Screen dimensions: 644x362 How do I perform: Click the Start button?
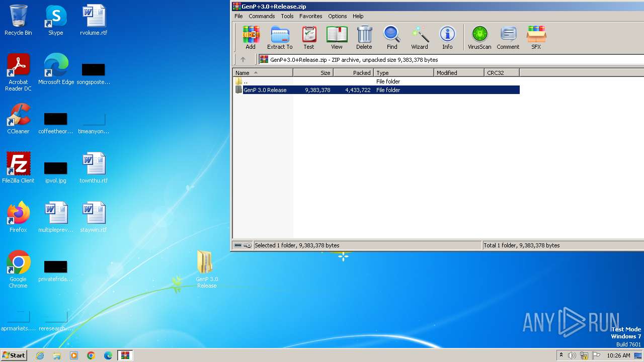(14, 355)
